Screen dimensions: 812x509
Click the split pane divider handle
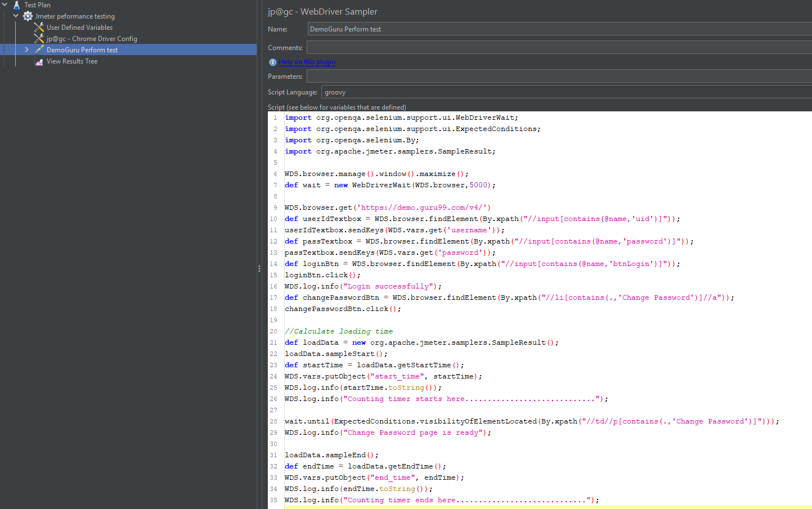point(259,269)
